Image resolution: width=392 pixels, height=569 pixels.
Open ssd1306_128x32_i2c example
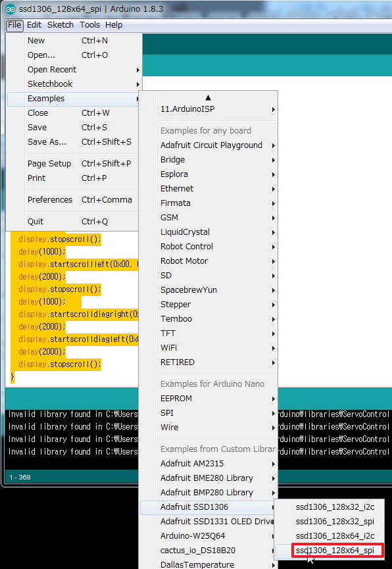pos(330,507)
